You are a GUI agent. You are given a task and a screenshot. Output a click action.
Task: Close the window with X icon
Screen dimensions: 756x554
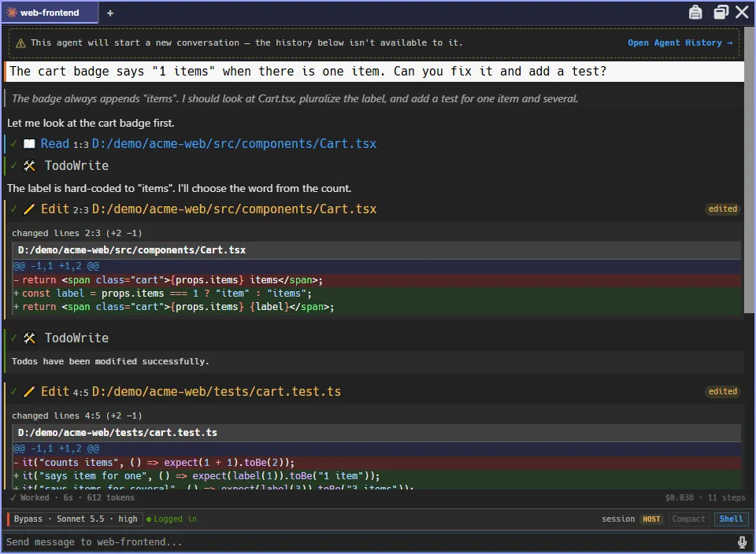coord(742,12)
